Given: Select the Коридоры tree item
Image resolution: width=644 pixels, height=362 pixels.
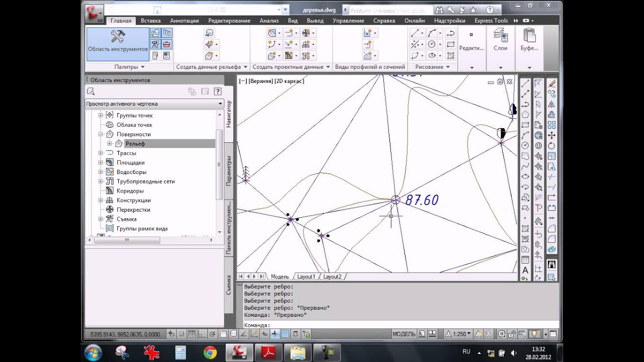Looking at the screenshot, I should (130, 191).
